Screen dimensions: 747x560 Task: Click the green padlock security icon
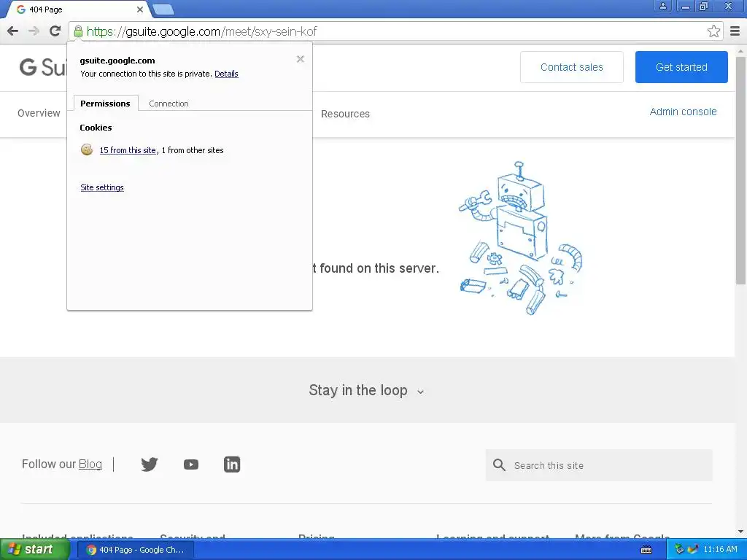(x=78, y=31)
